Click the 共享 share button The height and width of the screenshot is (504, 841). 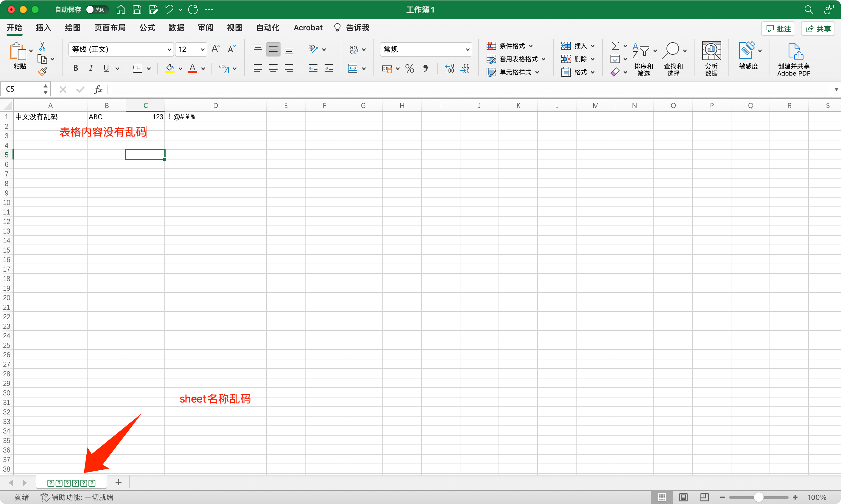[x=818, y=29]
